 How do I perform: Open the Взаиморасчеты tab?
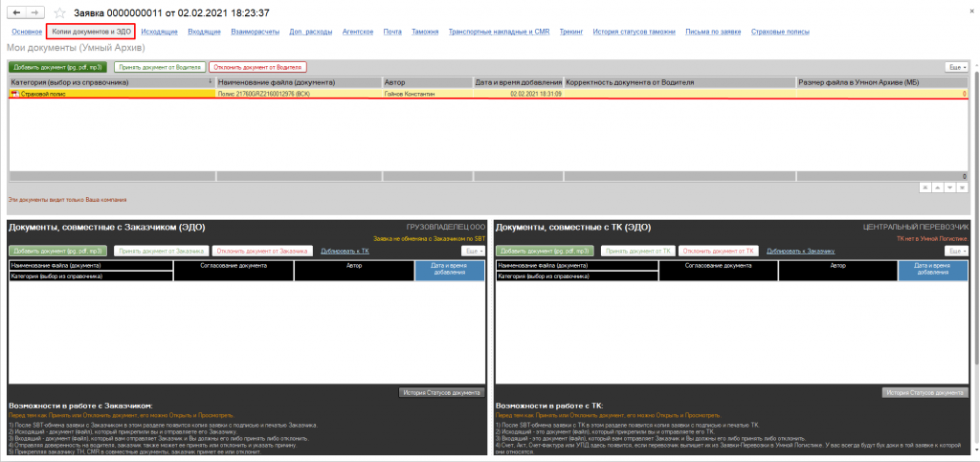[255, 32]
